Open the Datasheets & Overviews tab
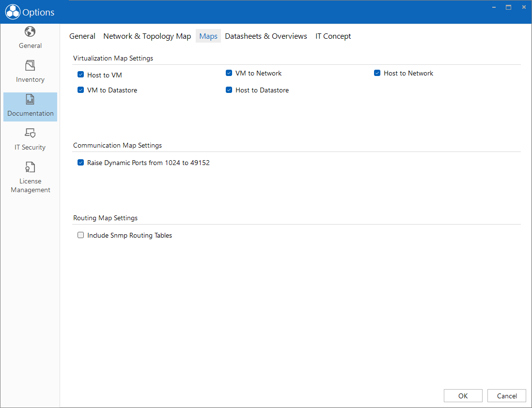The image size is (532, 408). [266, 36]
